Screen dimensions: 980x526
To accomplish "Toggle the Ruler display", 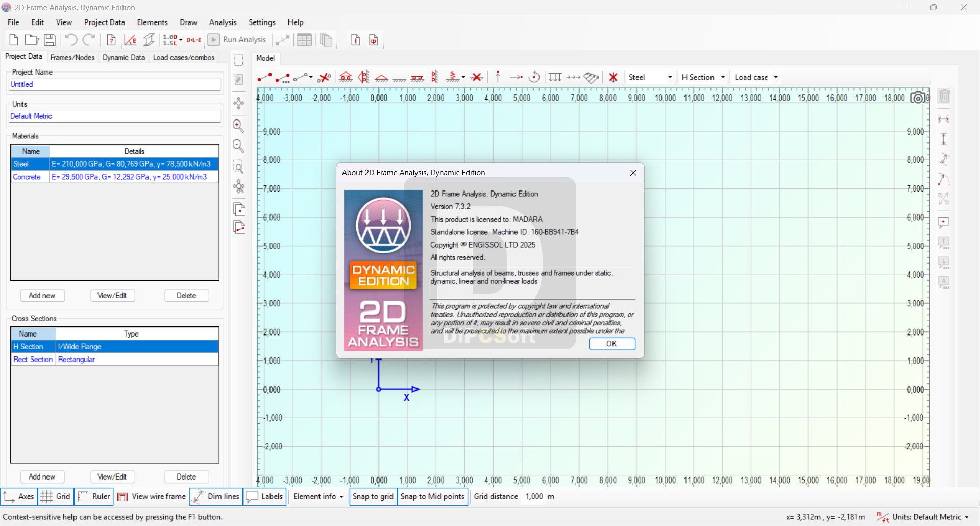I will (x=94, y=496).
